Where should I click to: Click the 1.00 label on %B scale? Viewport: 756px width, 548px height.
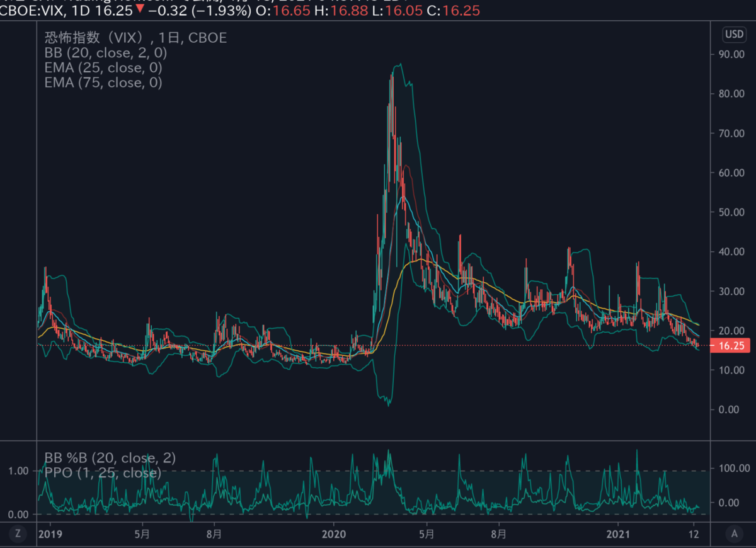coord(19,471)
